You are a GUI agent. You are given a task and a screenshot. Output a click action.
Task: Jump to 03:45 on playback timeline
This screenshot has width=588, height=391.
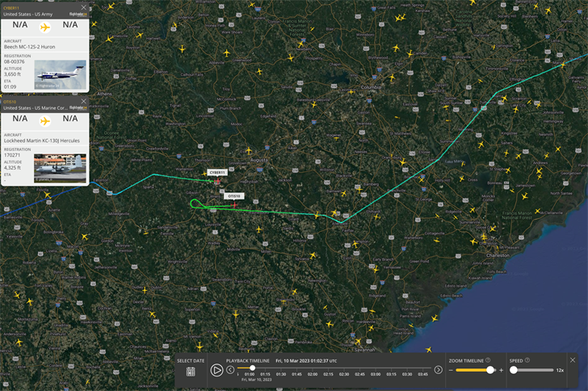click(422, 374)
